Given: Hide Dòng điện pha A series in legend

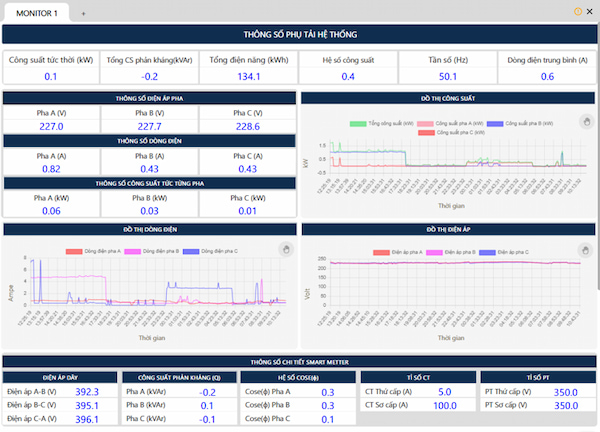Looking at the screenshot, I should (93, 251).
